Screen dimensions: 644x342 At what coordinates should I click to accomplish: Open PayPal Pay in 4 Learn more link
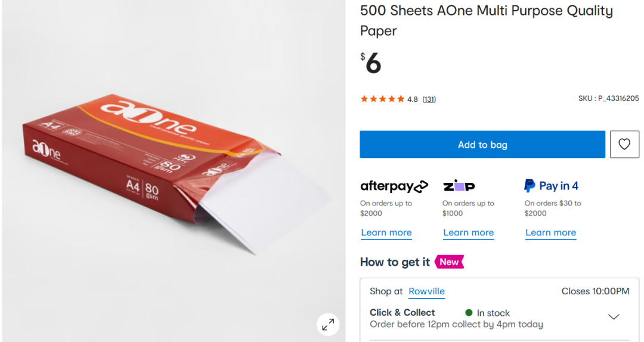[x=551, y=232]
